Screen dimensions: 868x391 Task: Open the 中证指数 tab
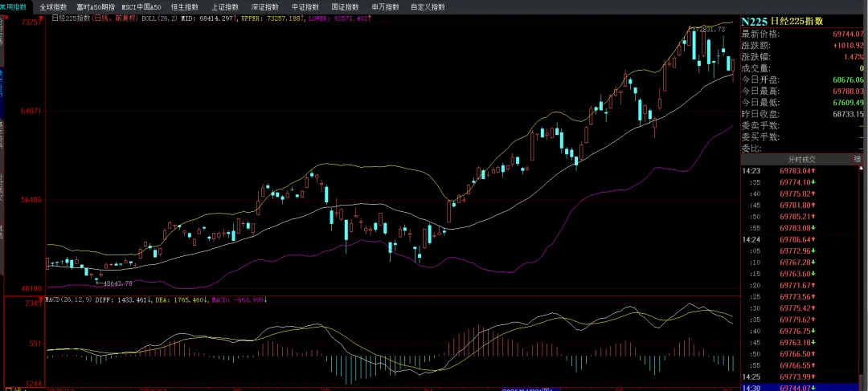tap(305, 7)
